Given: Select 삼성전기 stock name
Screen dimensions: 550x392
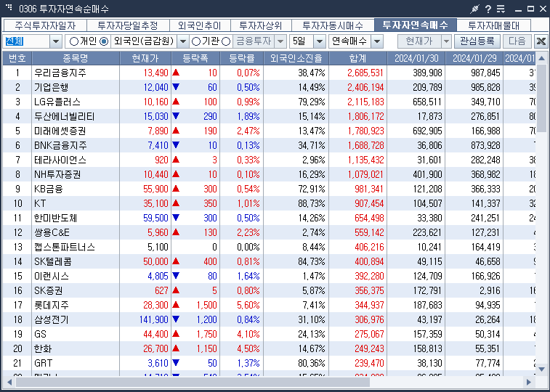Looking at the screenshot, I should pyautogui.click(x=51, y=320).
